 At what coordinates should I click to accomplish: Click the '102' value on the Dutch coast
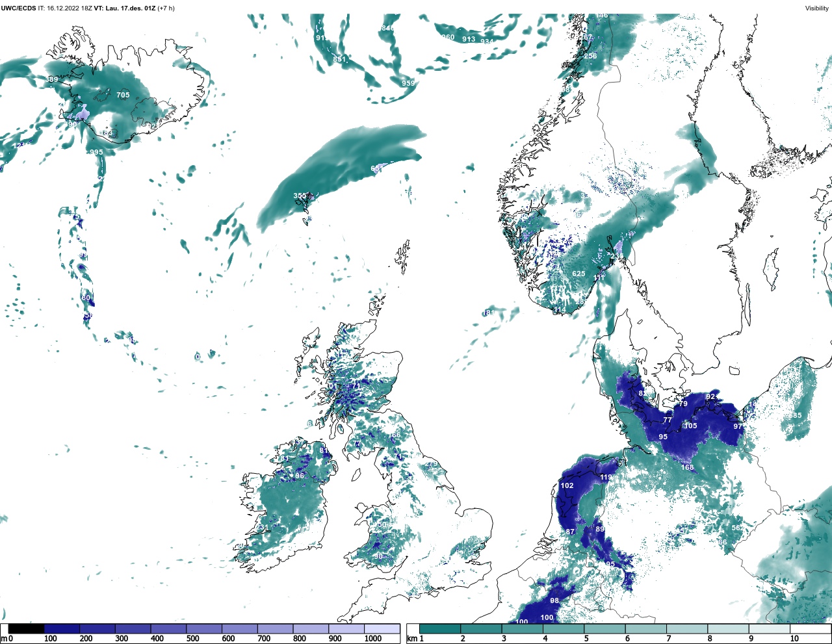(x=567, y=485)
